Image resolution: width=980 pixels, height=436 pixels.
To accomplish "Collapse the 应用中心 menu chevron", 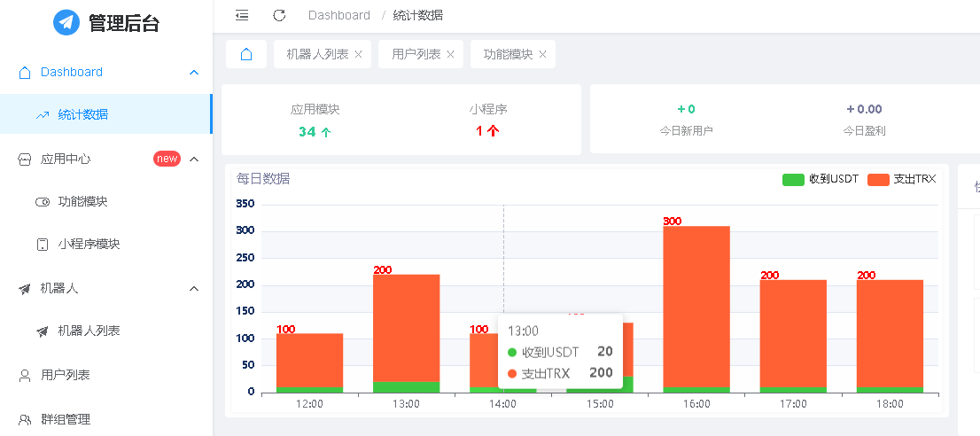I will pos(194,160).
